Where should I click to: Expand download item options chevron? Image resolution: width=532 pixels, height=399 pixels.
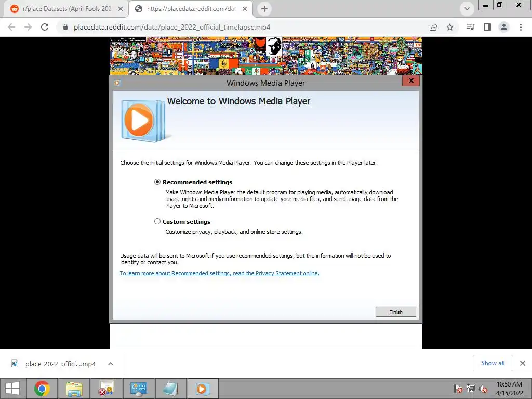tap(111, 364)
